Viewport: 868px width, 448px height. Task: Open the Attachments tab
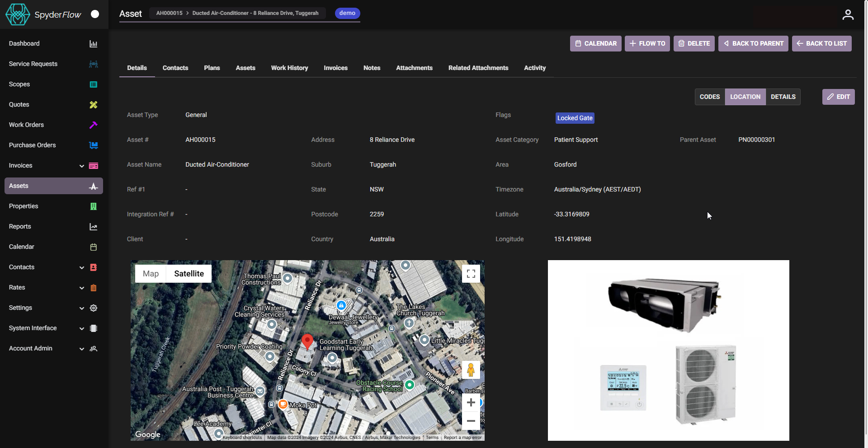click(414, 68)
